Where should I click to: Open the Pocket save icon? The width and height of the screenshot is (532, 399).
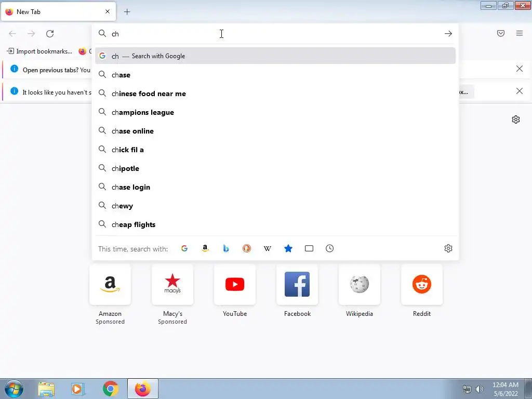(501, 33)
